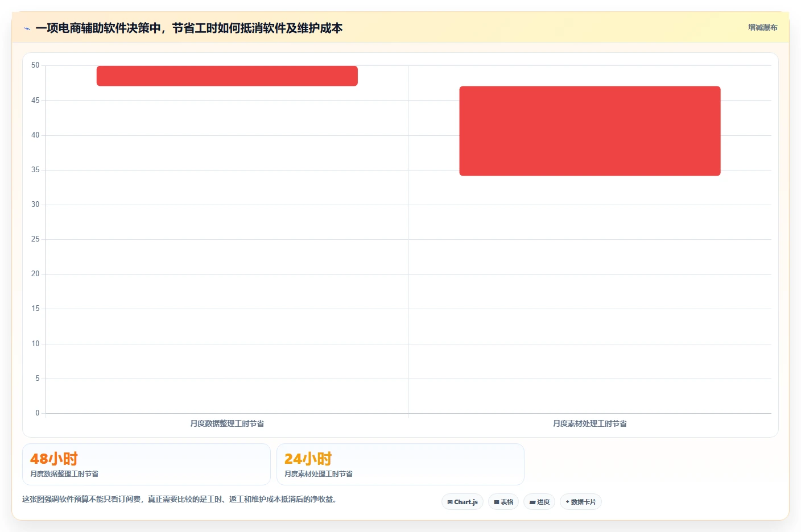Click the footnote text about 软件预算

pyautogui.click(x=179, y=499)
